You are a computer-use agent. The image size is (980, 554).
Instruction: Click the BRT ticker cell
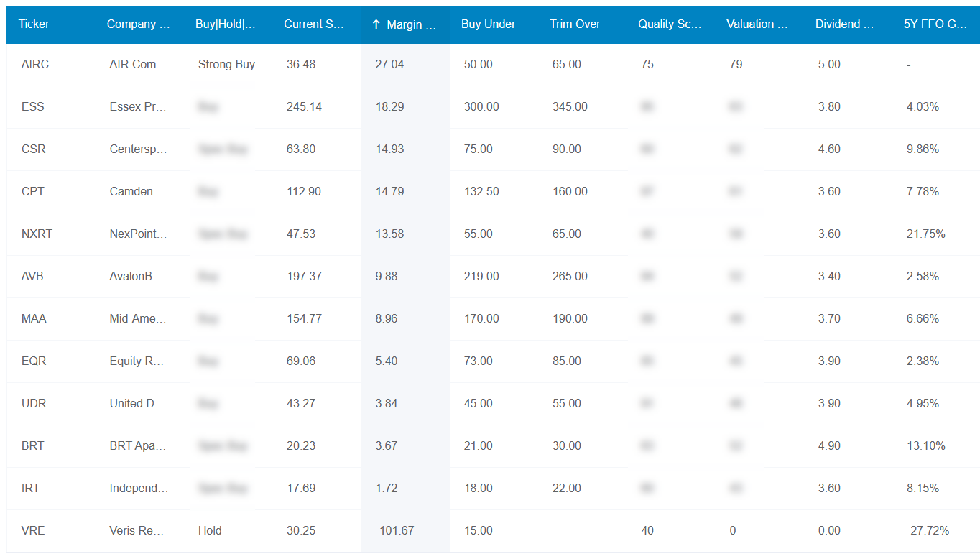[x=33, y=446]
